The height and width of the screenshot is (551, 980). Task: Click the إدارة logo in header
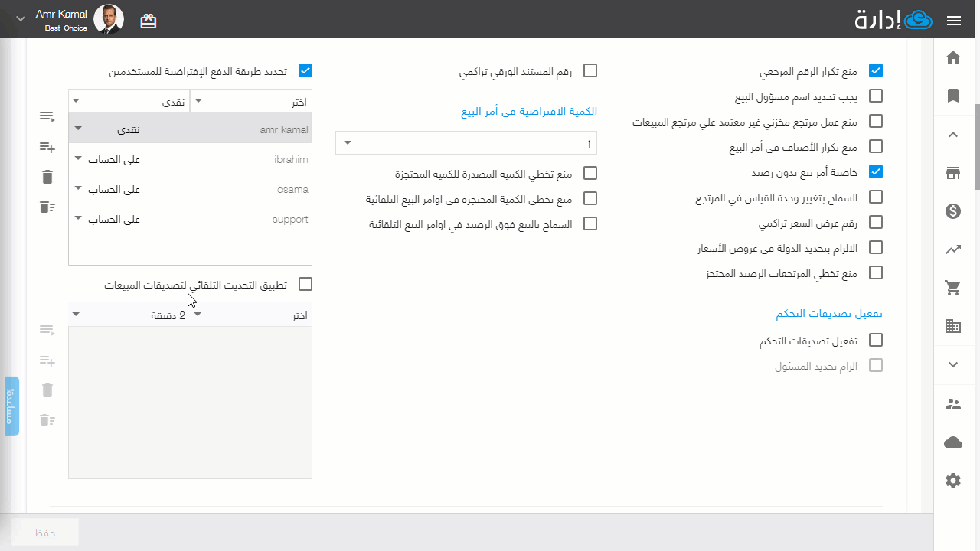[893, 20]
